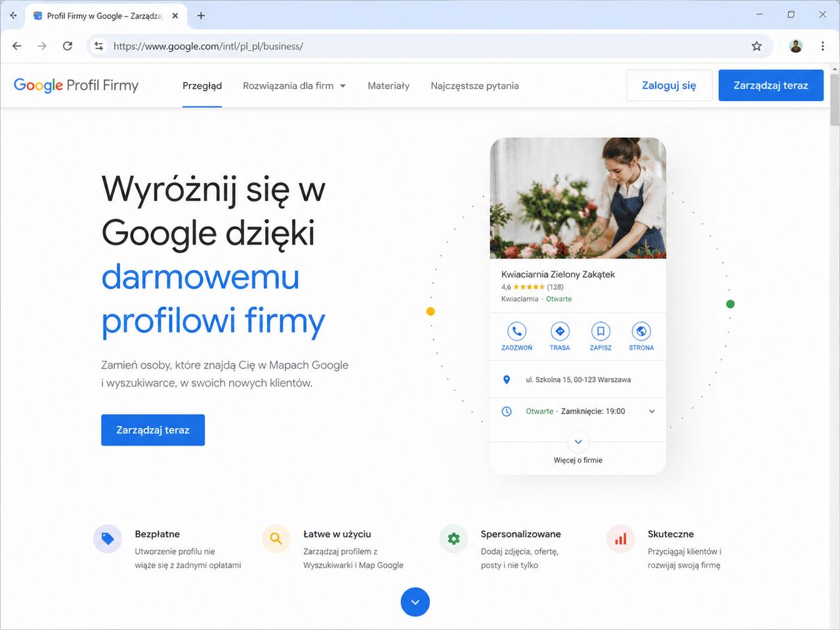Click the Zaloguj się button
840x630 pixels.
click(x=669, y=85)
